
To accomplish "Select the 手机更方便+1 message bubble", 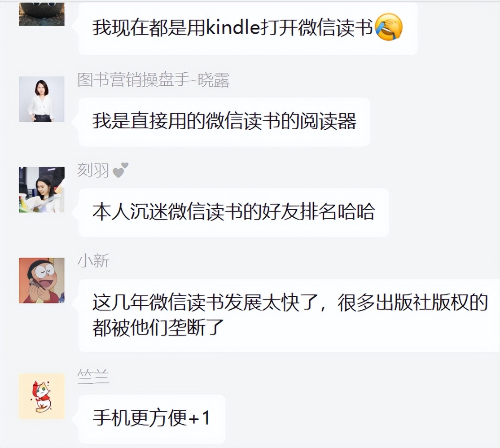I will click(x=152, y=419).
